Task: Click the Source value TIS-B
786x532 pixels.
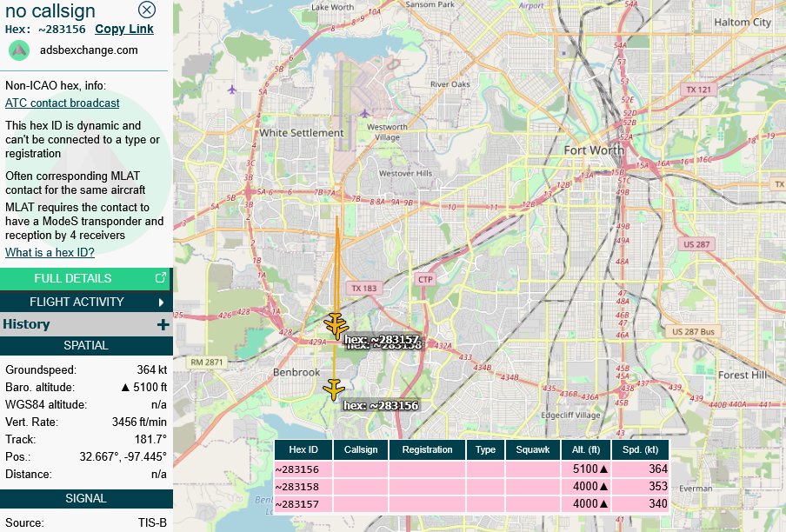Action: coord(152,523)
